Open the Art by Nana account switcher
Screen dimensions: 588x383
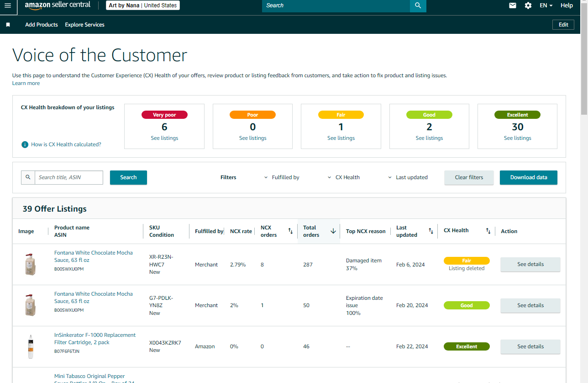(143, 5)
